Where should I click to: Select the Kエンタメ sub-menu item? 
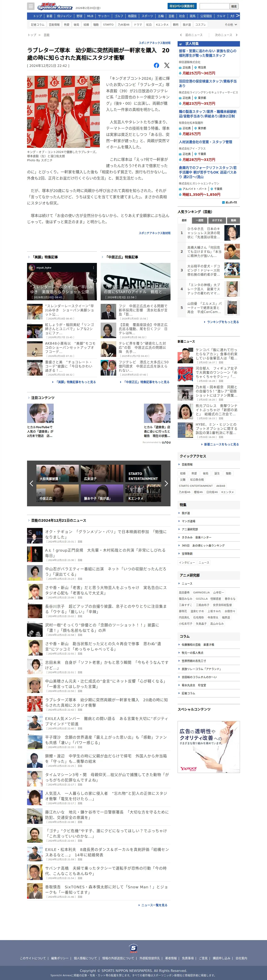[162, 25]
